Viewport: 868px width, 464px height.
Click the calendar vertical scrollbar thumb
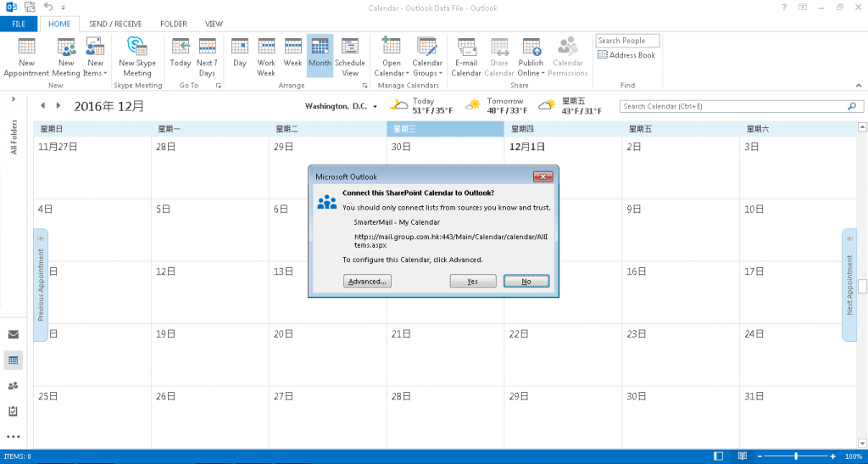point(862,286)
